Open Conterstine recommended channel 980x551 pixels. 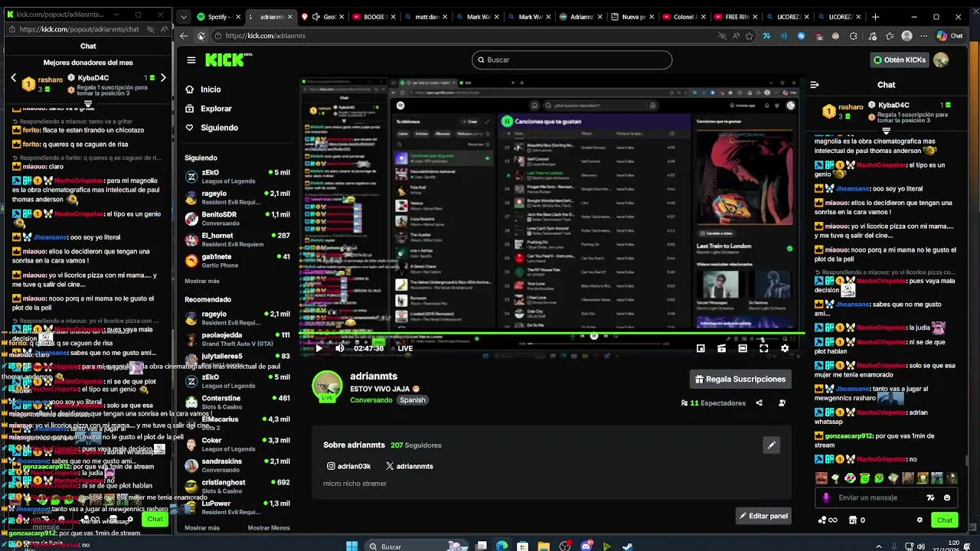[x=237, y=403]
